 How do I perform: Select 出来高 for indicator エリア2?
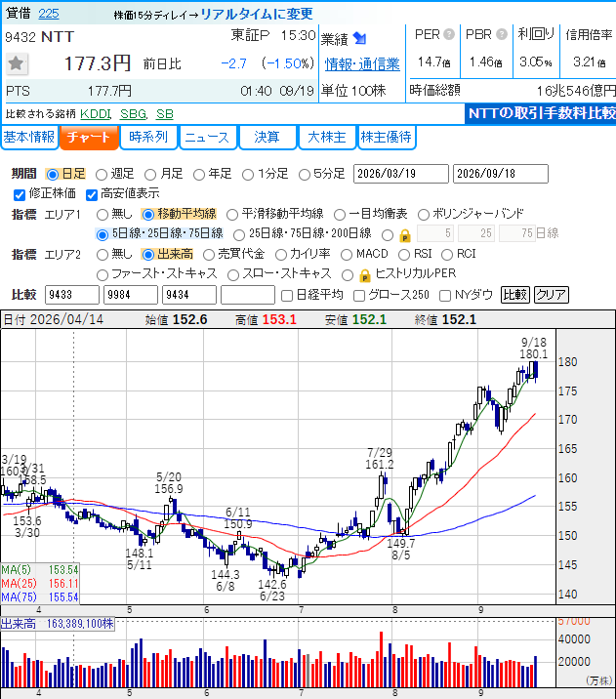point(148,255)
